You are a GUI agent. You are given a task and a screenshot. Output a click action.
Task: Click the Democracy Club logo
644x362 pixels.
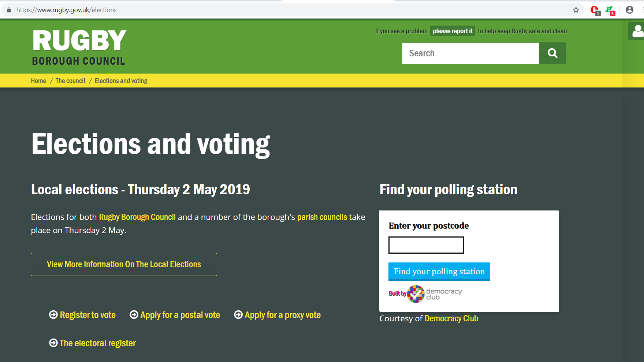pyautogui.click(x=425, y=294)
